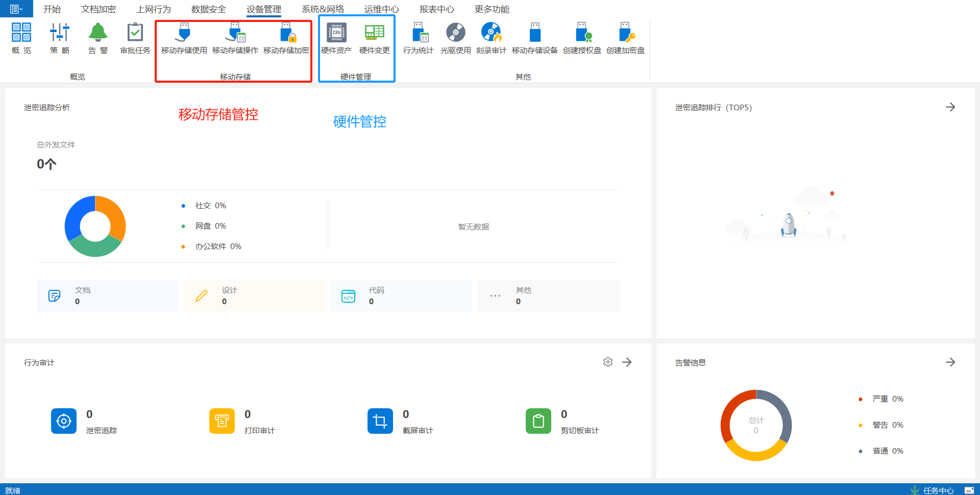980x495 pixels.
Task: Open 泄密追踪 audit card
Action: tap(84, 421)
